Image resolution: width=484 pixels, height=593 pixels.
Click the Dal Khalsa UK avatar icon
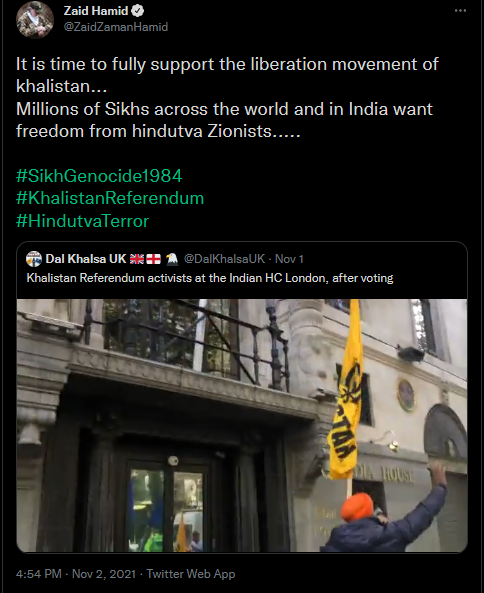click(x=34, y=259)
